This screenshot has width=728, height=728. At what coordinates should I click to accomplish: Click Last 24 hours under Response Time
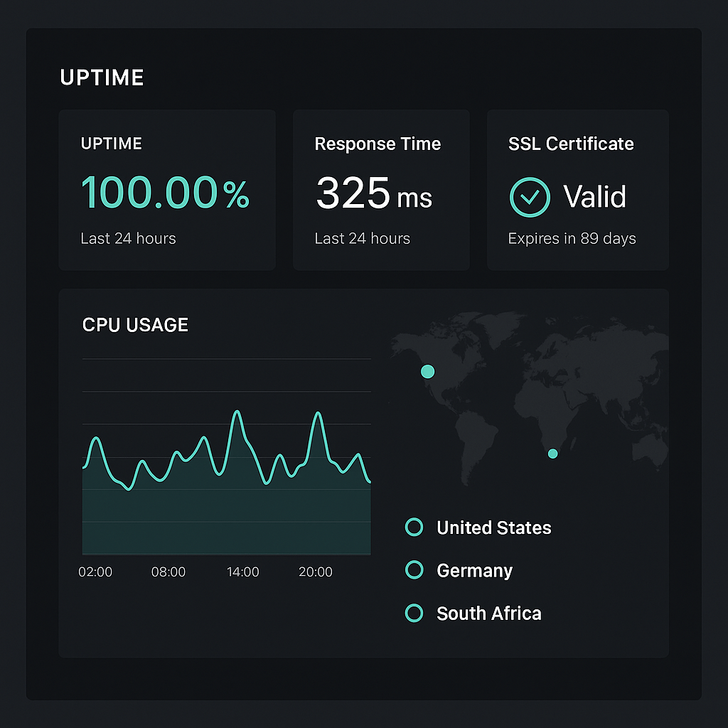(x=362, y=239)
